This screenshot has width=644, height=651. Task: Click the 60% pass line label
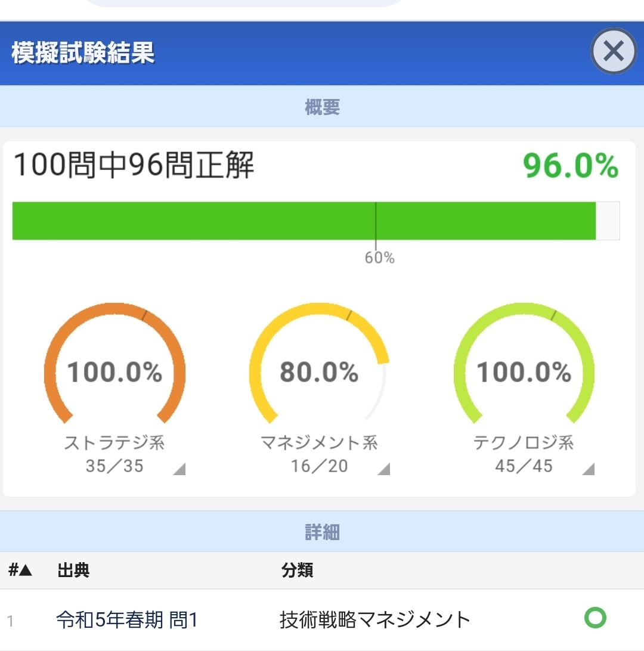pos(379,258)
